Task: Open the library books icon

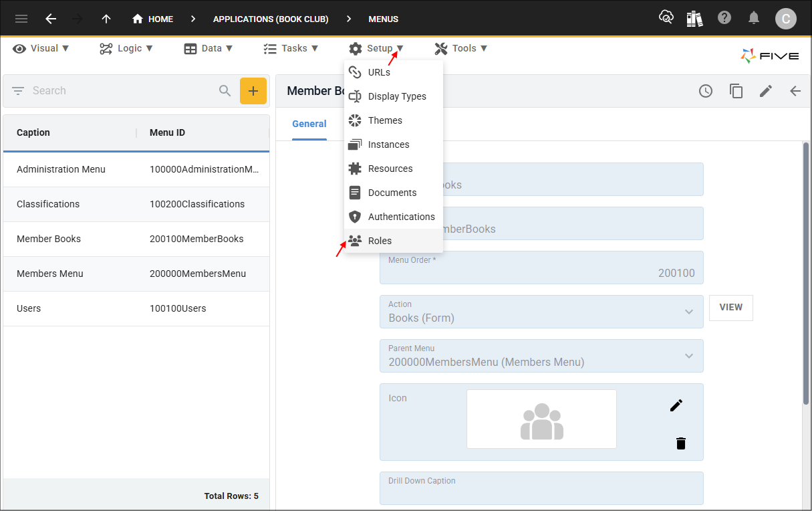Action: 695,18
